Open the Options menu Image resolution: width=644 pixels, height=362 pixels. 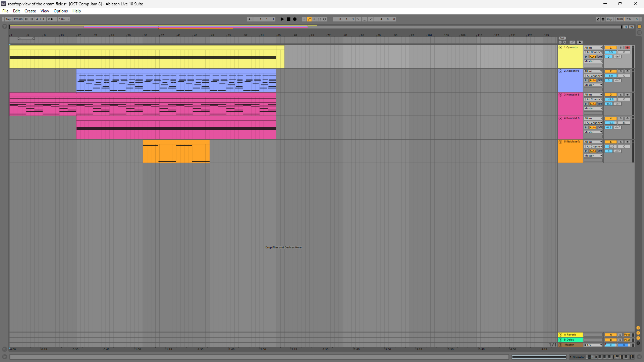pyautogui.click(x=60, y=11)
